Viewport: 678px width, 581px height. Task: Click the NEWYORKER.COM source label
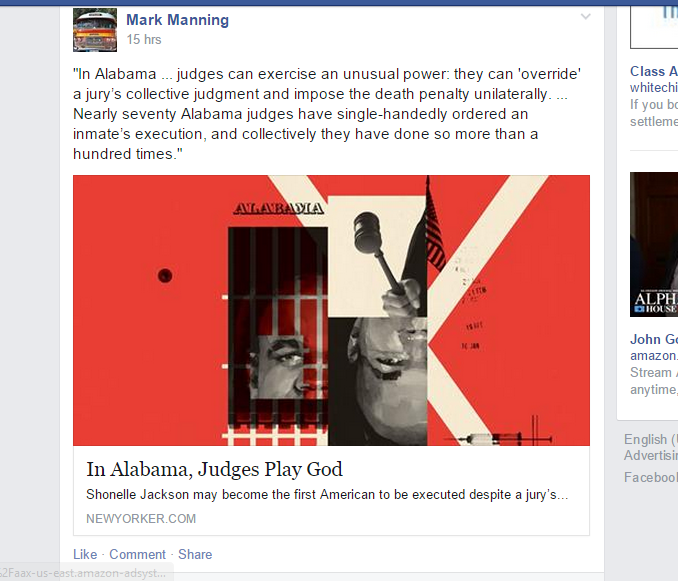pyautogui.click(x=141, y=518)
